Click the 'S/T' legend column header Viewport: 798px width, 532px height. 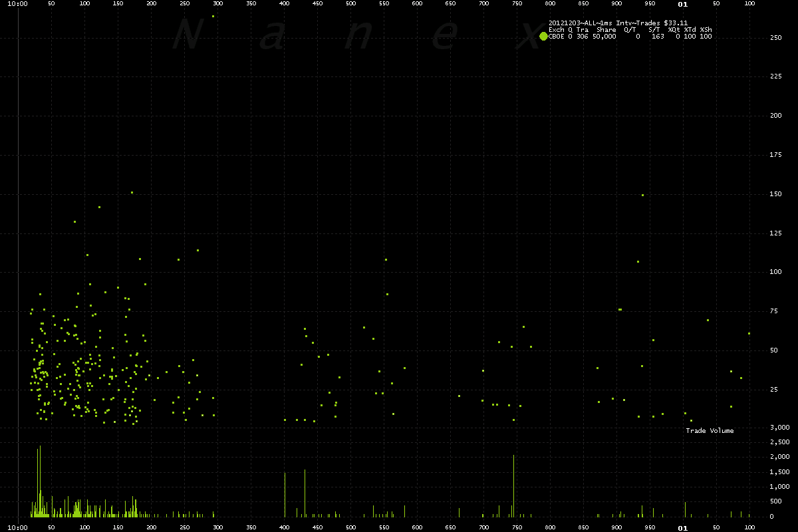click(x=654, y=30)
